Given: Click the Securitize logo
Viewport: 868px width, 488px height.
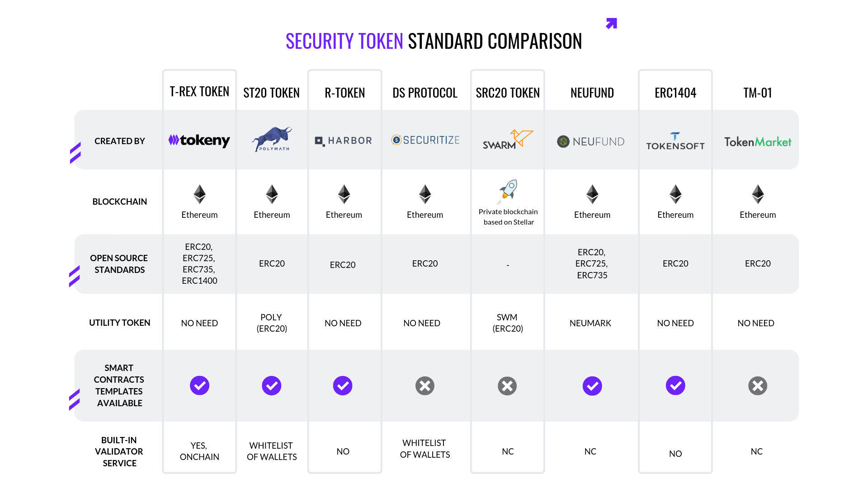Looking at the screenshot, I should [x=425, y=140].
